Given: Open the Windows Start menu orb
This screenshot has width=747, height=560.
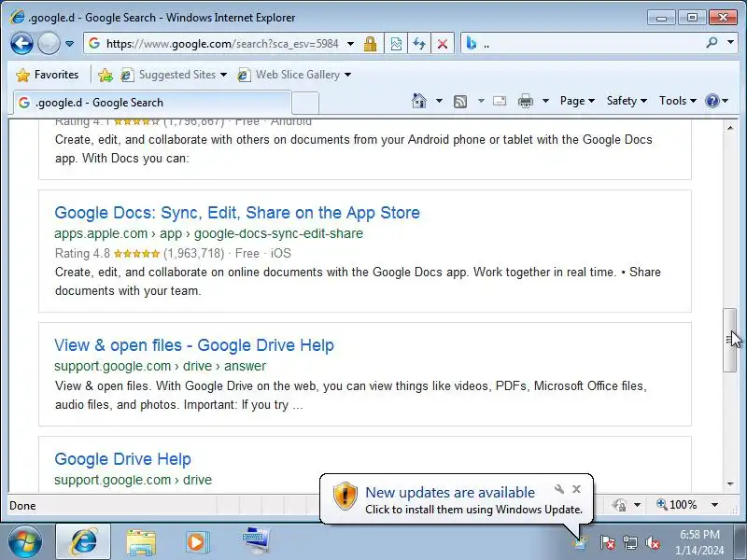Looking at the screenshot, I should [25, 542].
